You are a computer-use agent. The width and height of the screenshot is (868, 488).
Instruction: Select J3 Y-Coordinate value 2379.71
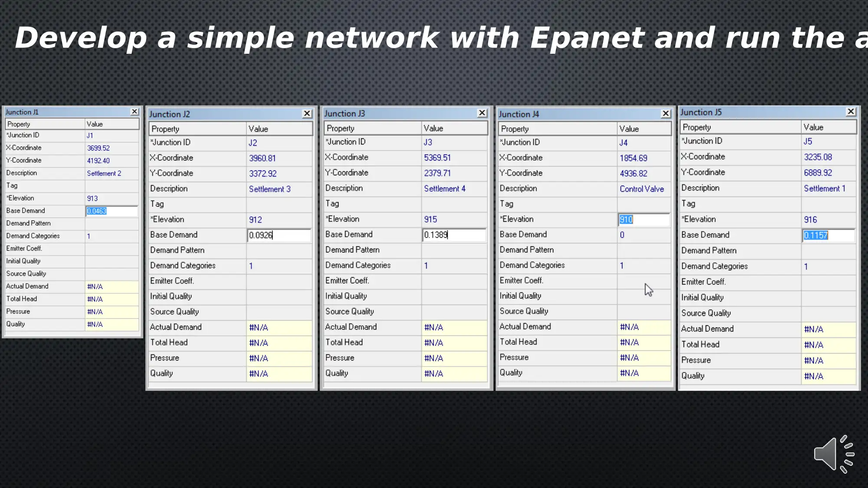tap(437, 173)
